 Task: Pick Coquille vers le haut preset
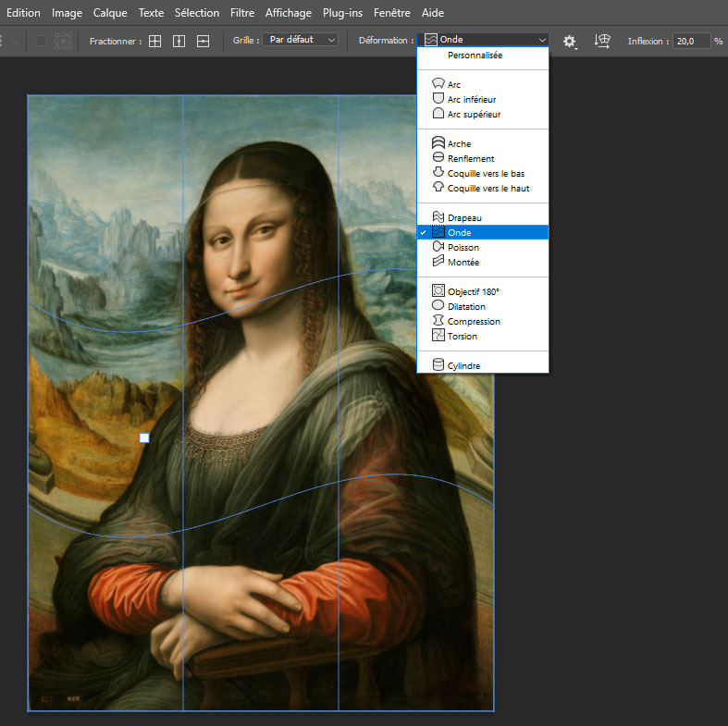[x=483, y=188]
